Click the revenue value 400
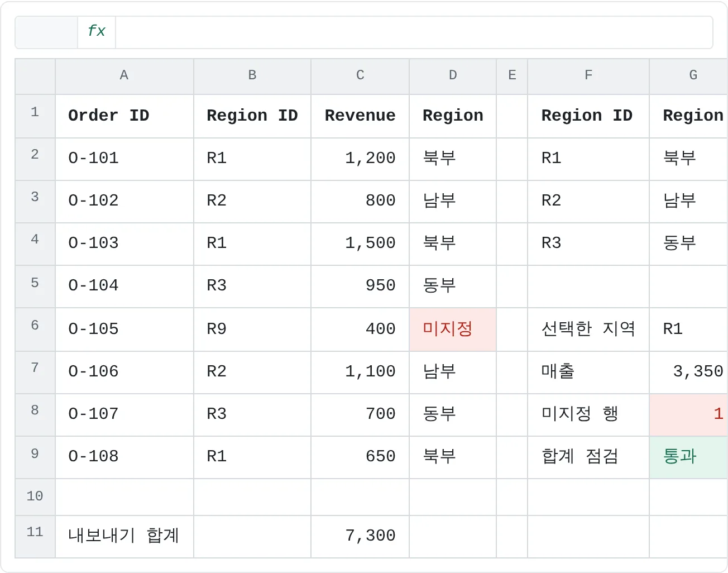The image size is (728, 573). (x=360, y=330)
